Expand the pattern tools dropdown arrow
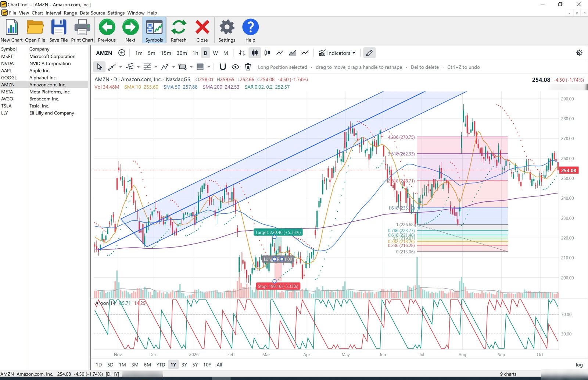Image resolution: width=588 pixels, height=380 pixels. [x=173, y=67]
